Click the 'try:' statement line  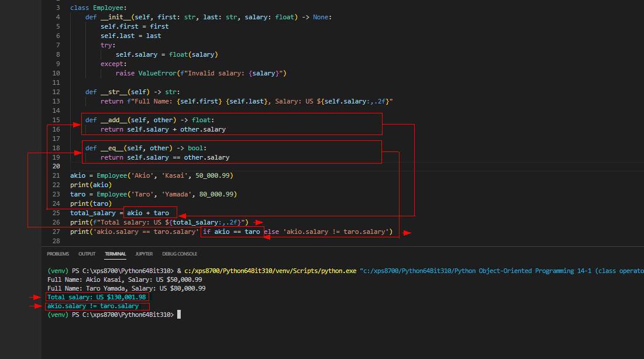click(x=108, y=45)
